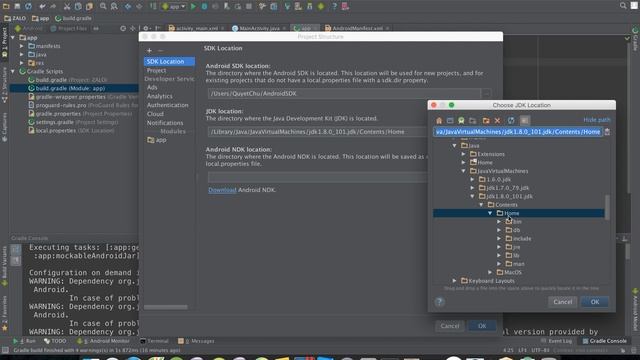Click the Undo arrow icon in toolbar
640x360 pixels.
coord(42,6)
